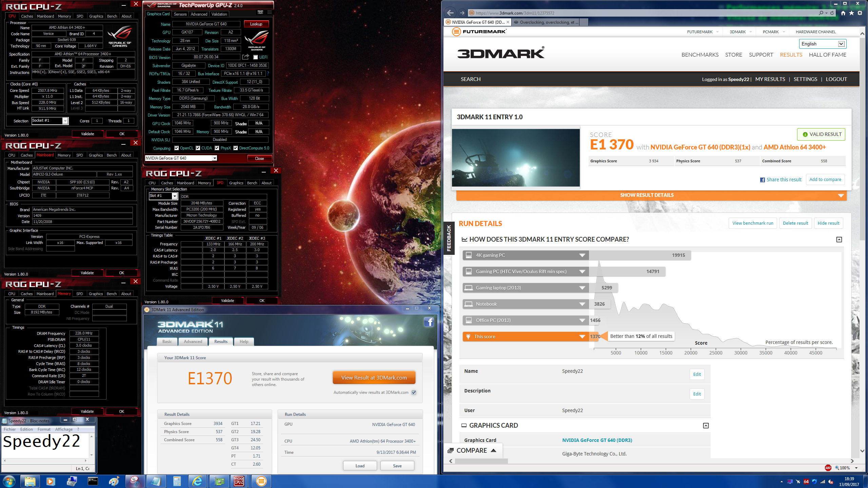Click Validate in the top CPU-Z window

click(87, 134)
